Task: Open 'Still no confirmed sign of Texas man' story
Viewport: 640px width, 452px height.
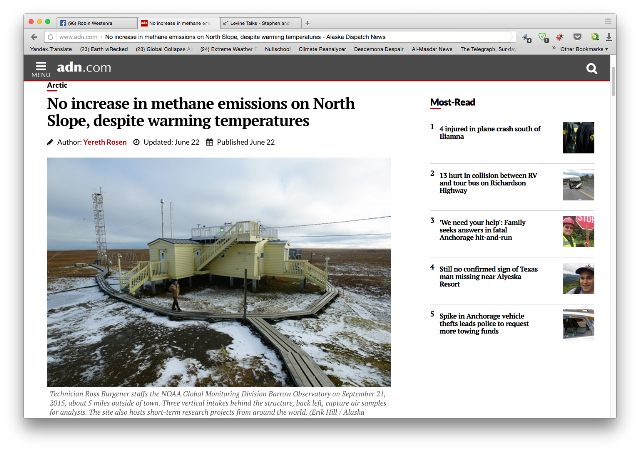Action: point(489,276)
